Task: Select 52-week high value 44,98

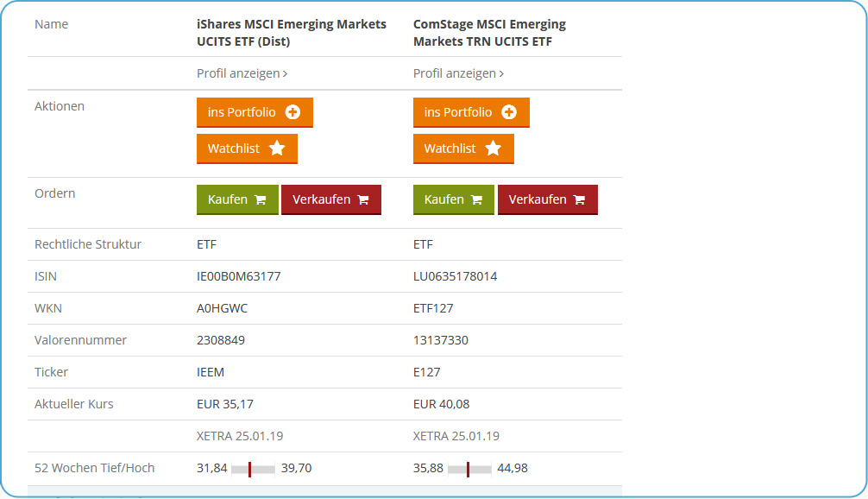Action: click(x=512, y=468)
